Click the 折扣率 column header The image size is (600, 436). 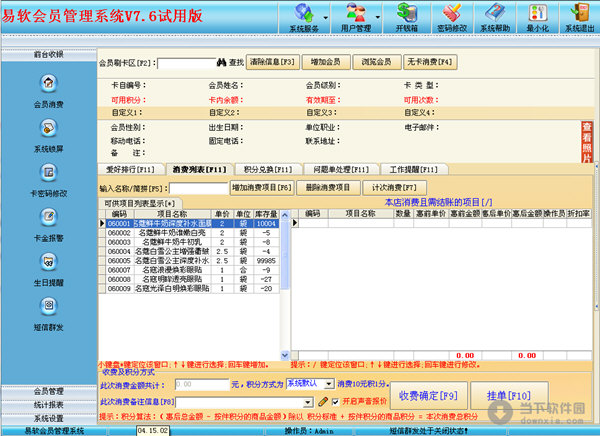[579, 214]
